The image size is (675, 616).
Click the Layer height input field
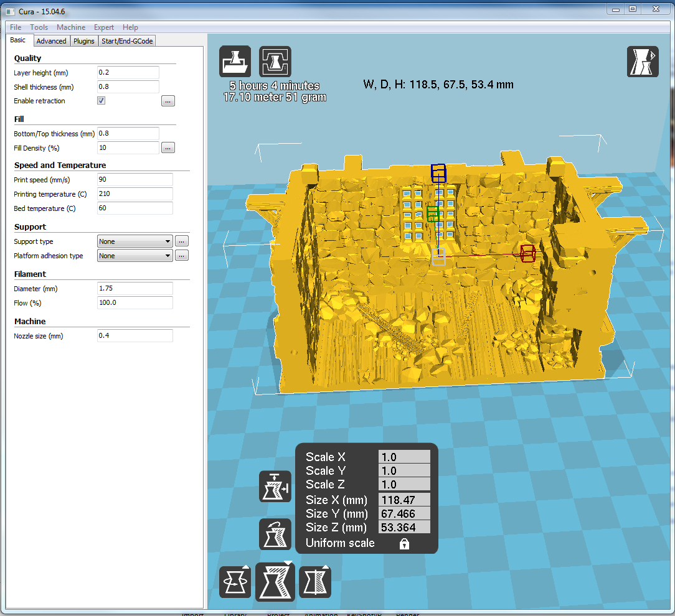128,73
